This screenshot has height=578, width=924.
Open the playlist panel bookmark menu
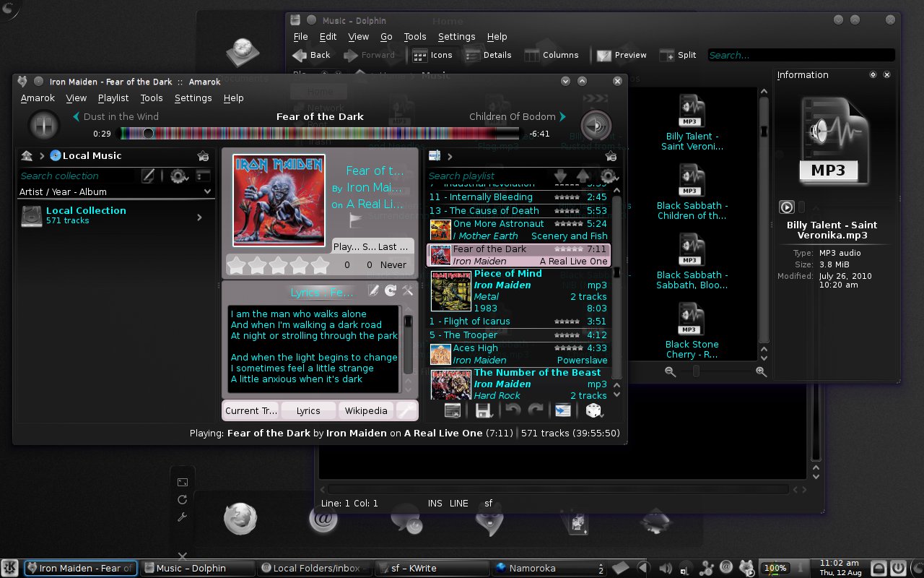point(611,156)
